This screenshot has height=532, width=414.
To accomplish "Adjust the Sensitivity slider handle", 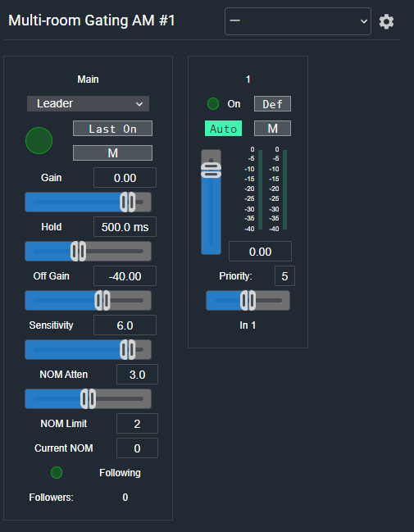I will coord(128,350).
